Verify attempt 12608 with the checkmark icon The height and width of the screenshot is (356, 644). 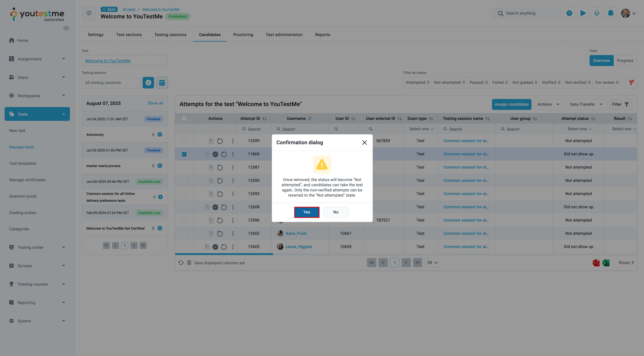pos(215,207)
